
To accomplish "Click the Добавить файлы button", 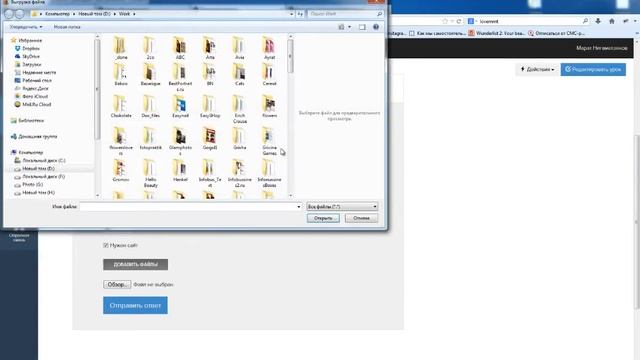I will [135, 264].
